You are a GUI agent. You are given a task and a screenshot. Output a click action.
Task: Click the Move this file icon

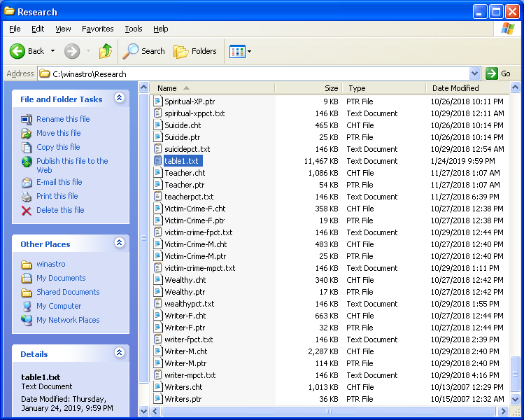[x=27, y=134]
